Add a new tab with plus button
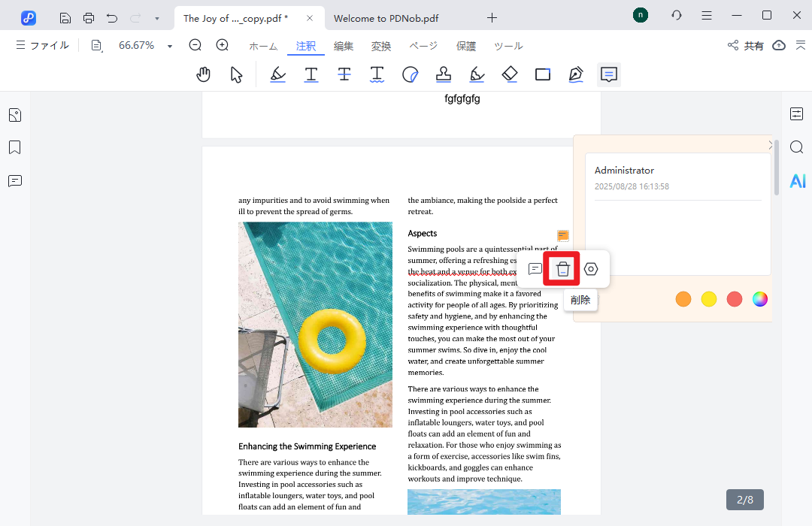The width and height of the screenshot is (812, 526). point(492,18)
